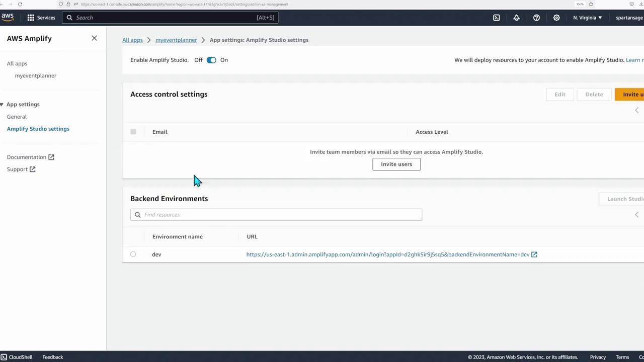Click the AWS logo home icon
Image resolution: width=644 pixels, height=362 pixels.
pos(8,18)
